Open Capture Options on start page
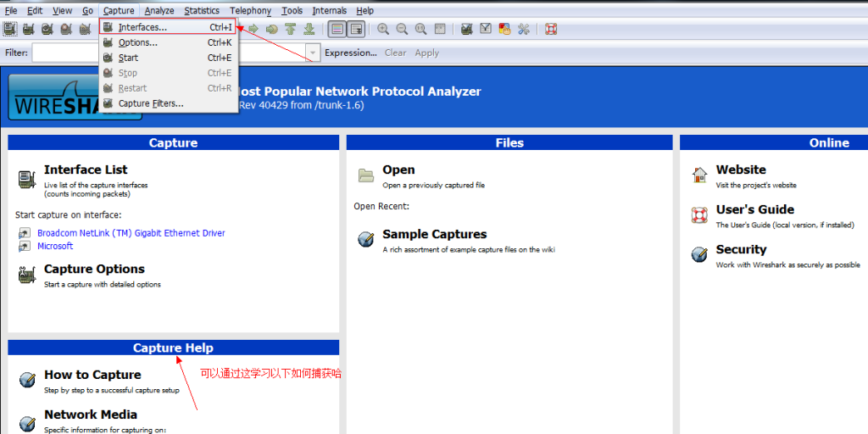The image size is (868, 434). tap(94, 269)
